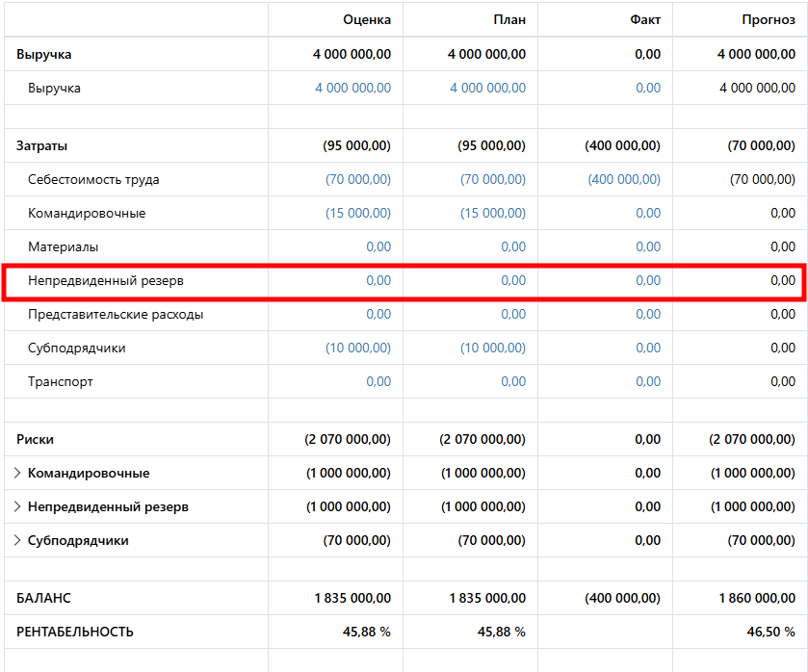
Task: Select РЕНТАБЕЛЬНОСТЬ Оценка value 45,88 %
Action: coord(366,632)
